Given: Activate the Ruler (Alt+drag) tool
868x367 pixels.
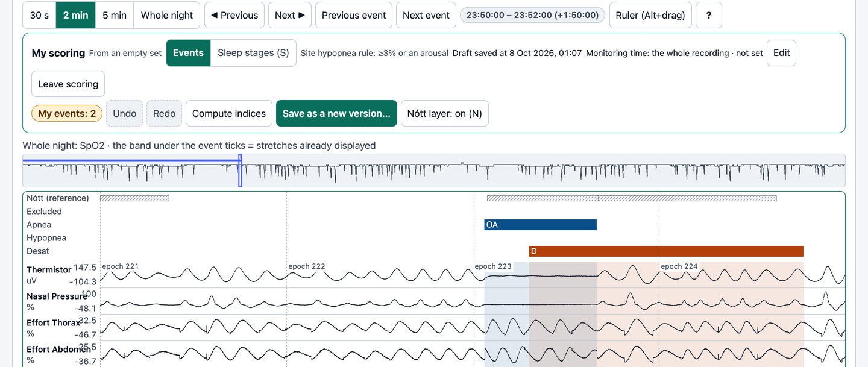Looking at the screenshot, I should [x=650, y=15].
